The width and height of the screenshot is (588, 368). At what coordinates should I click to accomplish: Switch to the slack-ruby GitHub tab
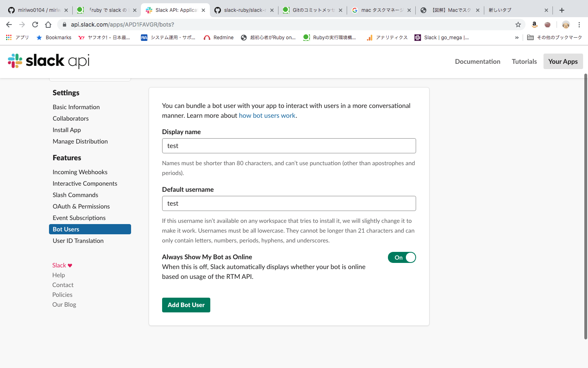pyautogui.click(x=244, y=10)
